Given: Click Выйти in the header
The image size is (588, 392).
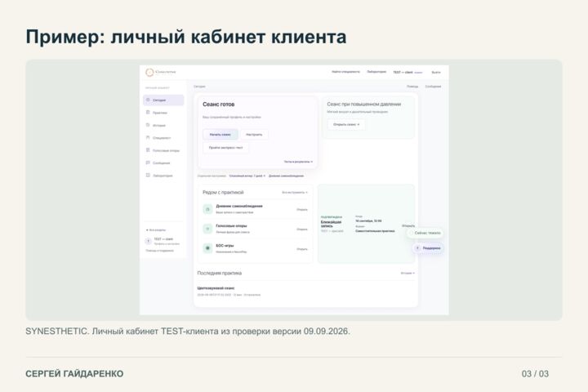Looking at the screenshot, I should 436,72.
